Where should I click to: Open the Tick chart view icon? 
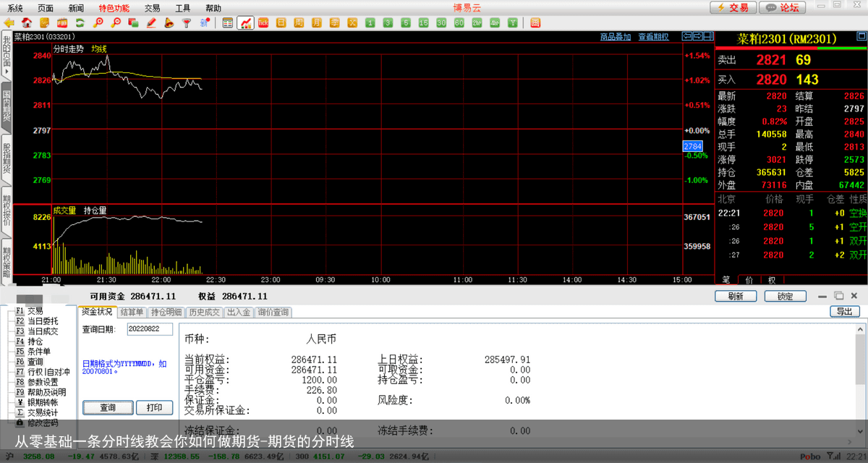[x=263, y=23]
